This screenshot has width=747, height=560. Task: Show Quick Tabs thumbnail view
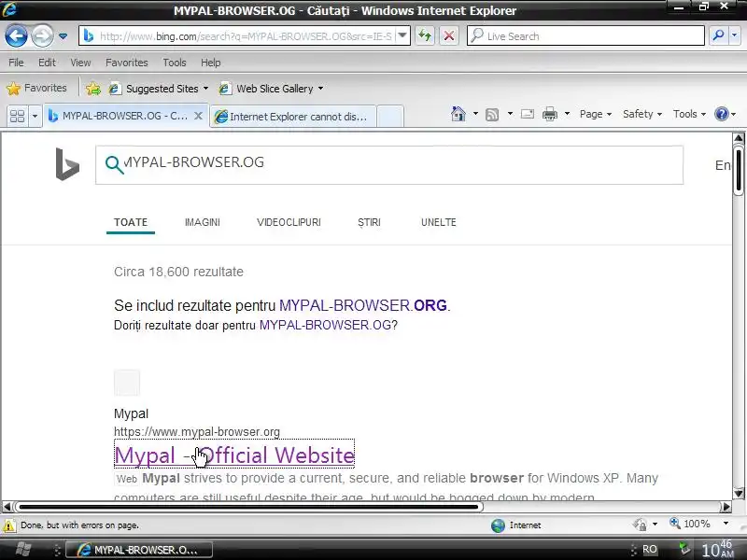point(17,116)
